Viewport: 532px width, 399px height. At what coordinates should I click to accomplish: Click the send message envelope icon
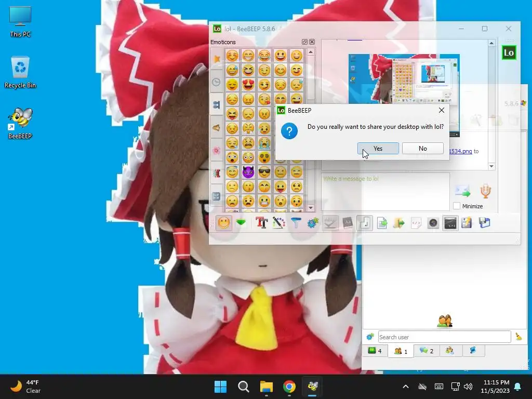463,191
